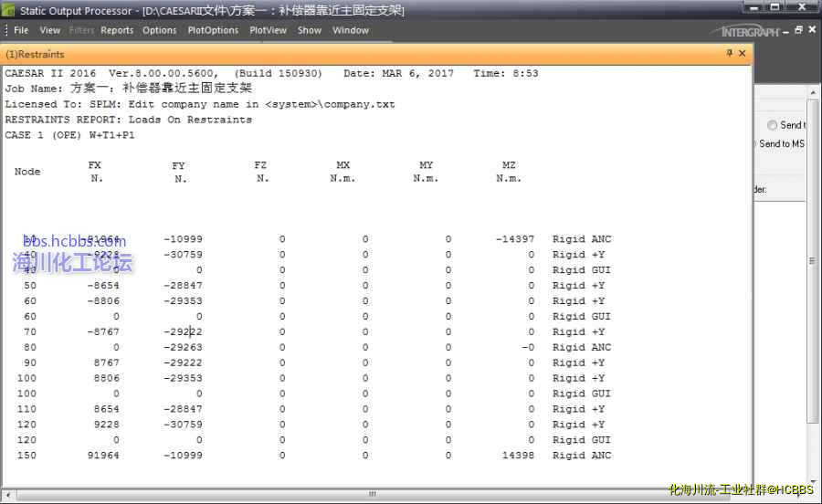Click the RESTRAINTS REPORT heading line
This screenshot has height=504, width=822.
[x=129, y=120]
